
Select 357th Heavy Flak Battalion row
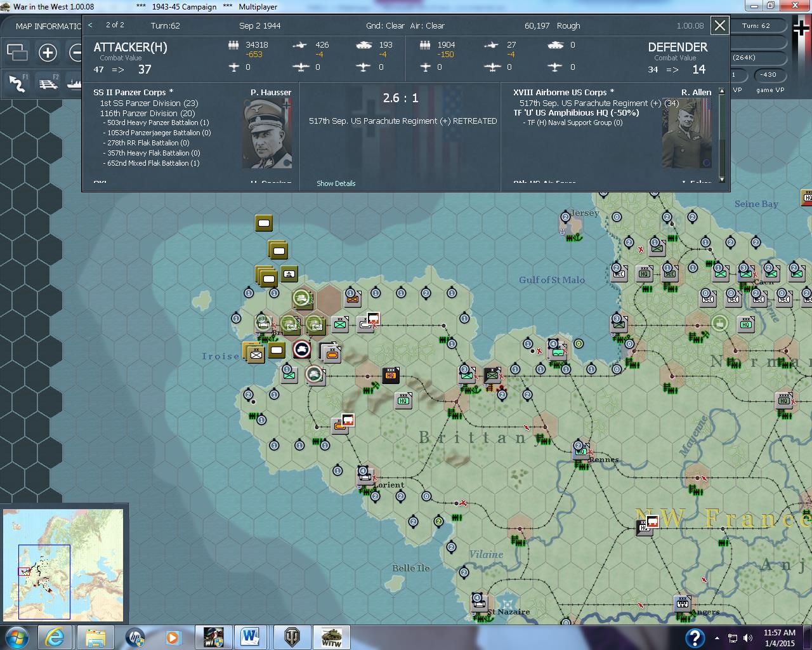152,153
